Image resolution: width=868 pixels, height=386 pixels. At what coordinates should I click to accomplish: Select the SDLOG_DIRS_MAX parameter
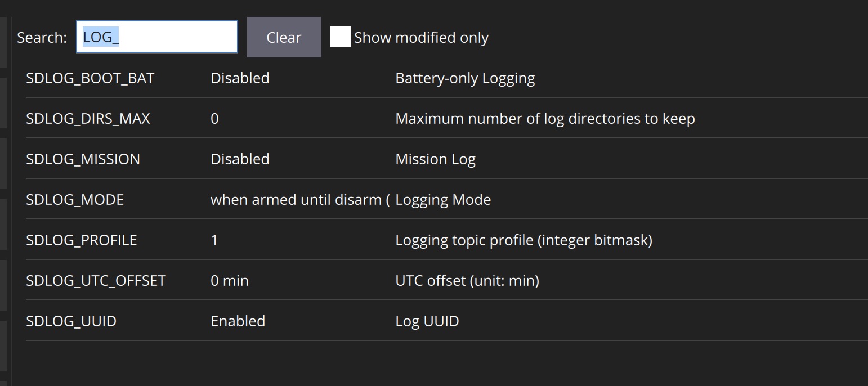click(88, 119)
